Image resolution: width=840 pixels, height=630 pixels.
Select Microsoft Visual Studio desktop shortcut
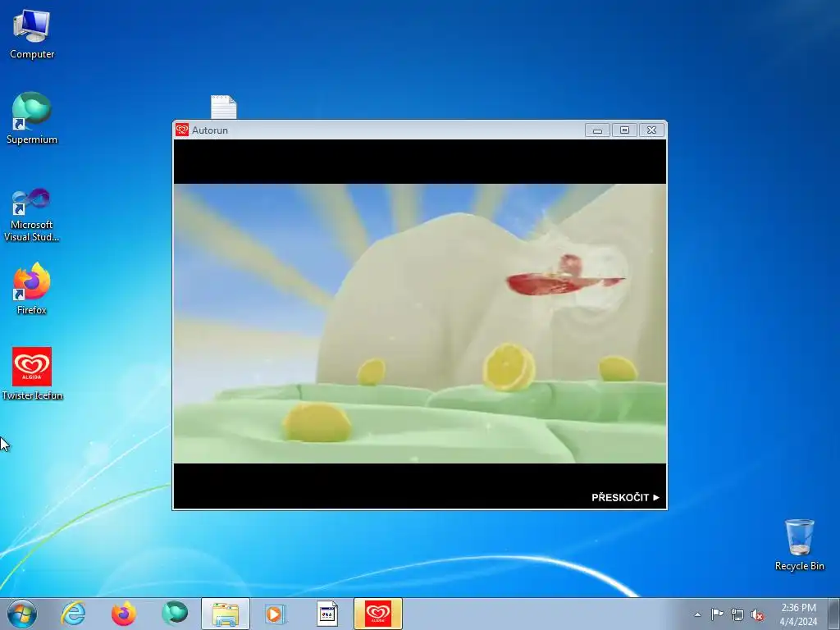(x=32, y=214)
